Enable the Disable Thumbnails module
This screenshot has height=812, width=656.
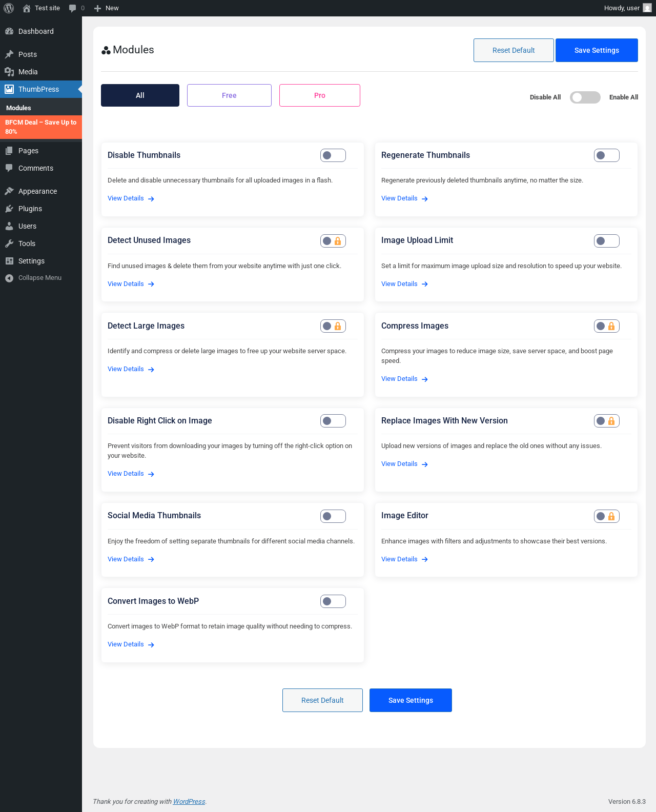point(333,155)
